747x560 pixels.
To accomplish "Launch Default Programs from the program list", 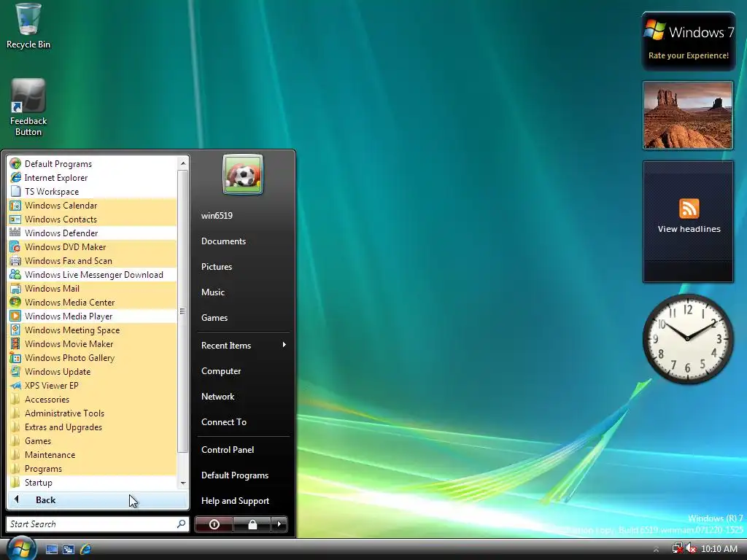I will [x=93, y=164].
